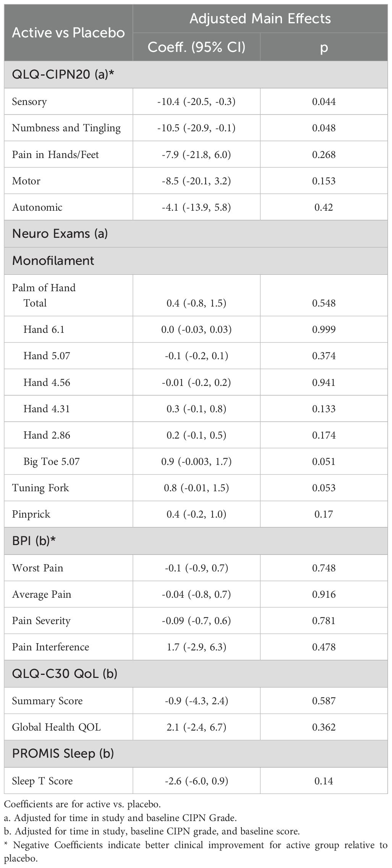Image resolution: width=392 pixels, height=868 pixels.
Task: Click the Sensory p-value 0.044
Action: pos(324,102)
